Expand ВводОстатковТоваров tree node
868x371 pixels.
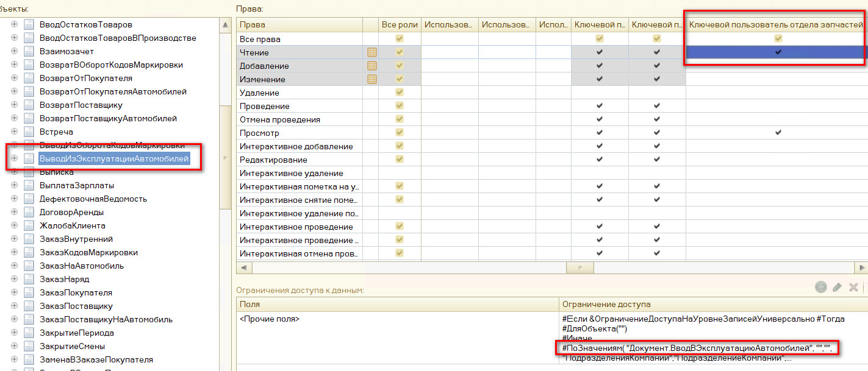tap(14, 24)
